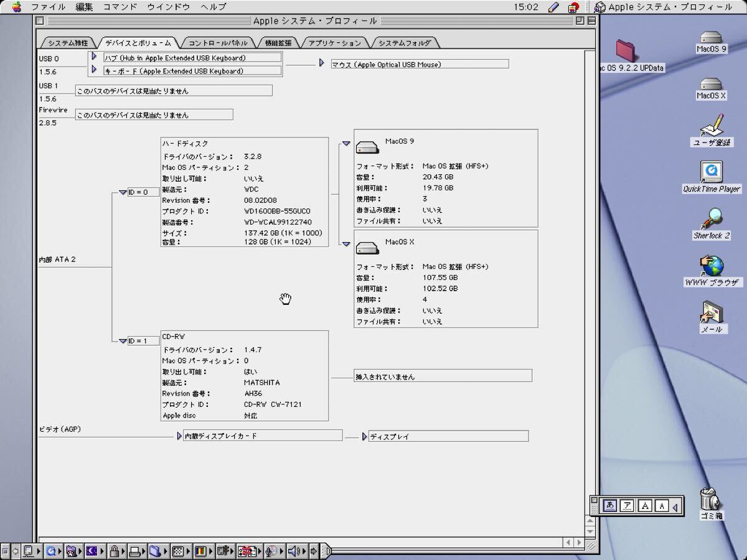
Task: Select the MacOS 9 drive icon on desktop
Action: pyautogui.click(x=711, y=37)
